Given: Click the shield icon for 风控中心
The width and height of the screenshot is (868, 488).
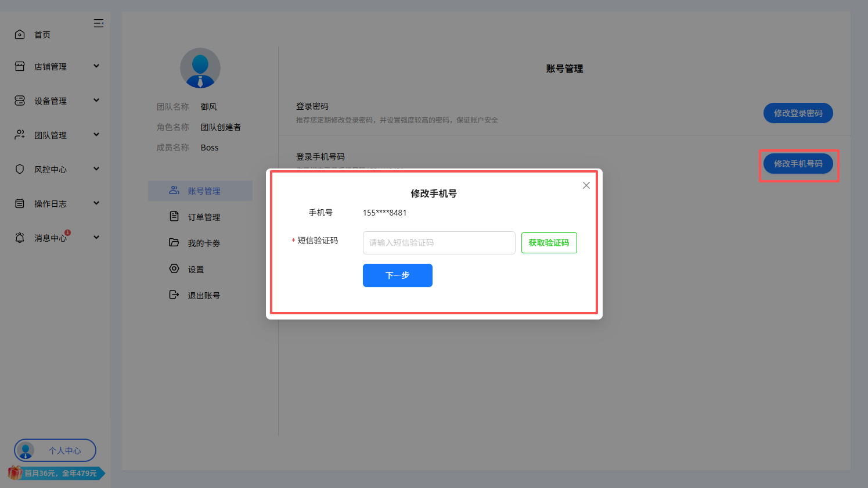Looking at the screenshot, I should coord(20,168).
